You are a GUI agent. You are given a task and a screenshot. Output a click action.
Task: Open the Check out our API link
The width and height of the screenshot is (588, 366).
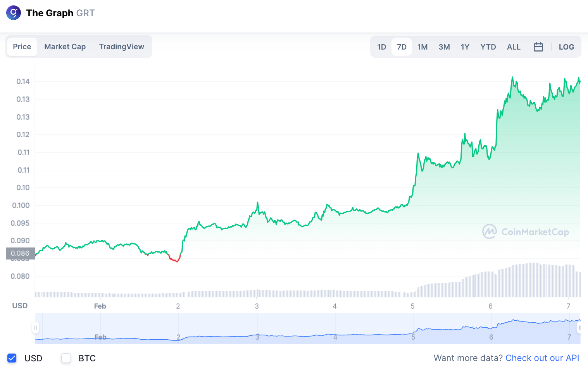[x=542, y=358]
